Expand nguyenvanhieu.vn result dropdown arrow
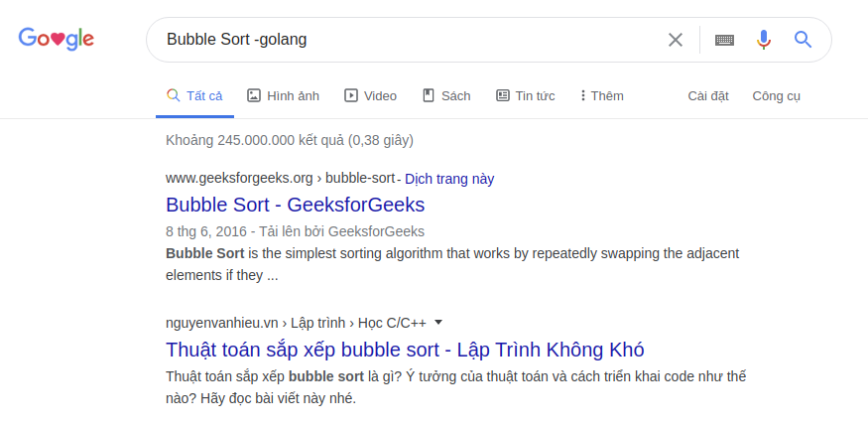The width and height of the screenshot is (868, 428). pos(438,322)
